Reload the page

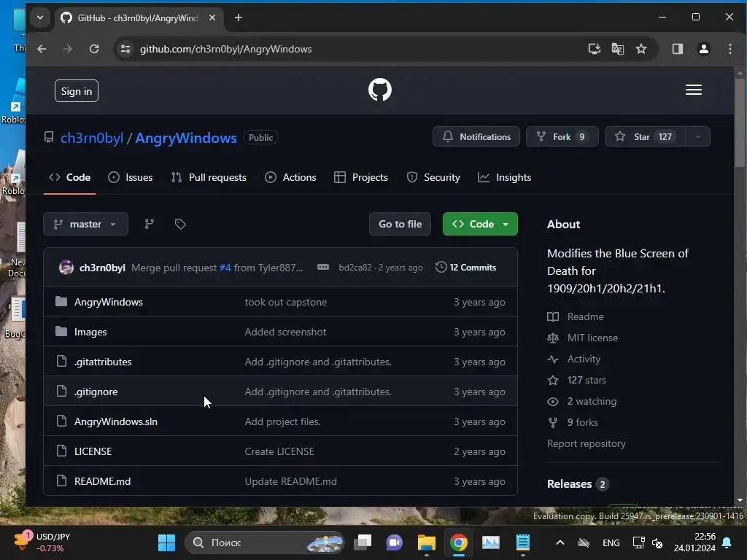(94, 49)
